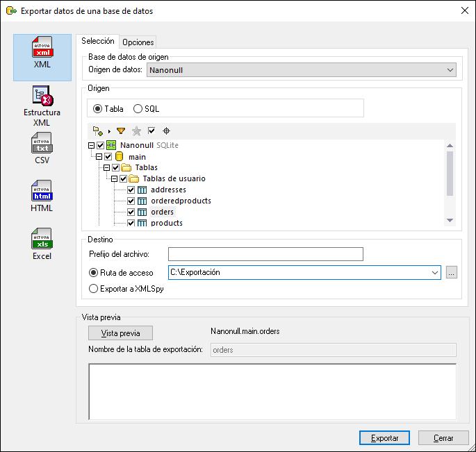Image resolution: width=476 pixels, height=452 pixels.
Task: Click the export dialog title bar icon
Action: click(x=11, y=11)
